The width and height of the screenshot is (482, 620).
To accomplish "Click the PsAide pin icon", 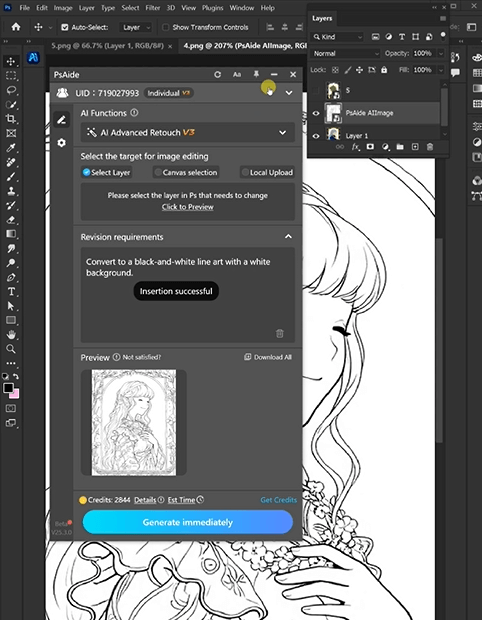I will 256,74.
